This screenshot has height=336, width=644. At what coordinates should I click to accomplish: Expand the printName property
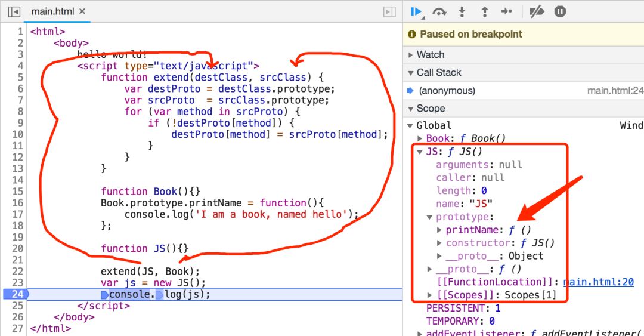click(439, 230)
